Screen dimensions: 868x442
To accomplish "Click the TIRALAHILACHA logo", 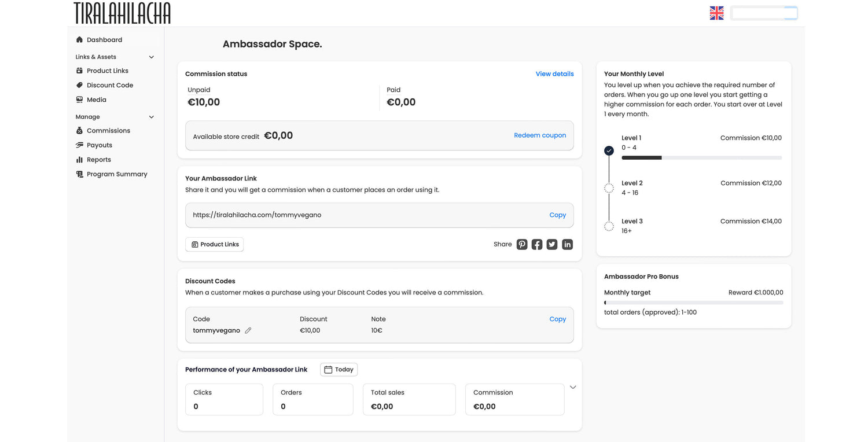I will point(122,13).
